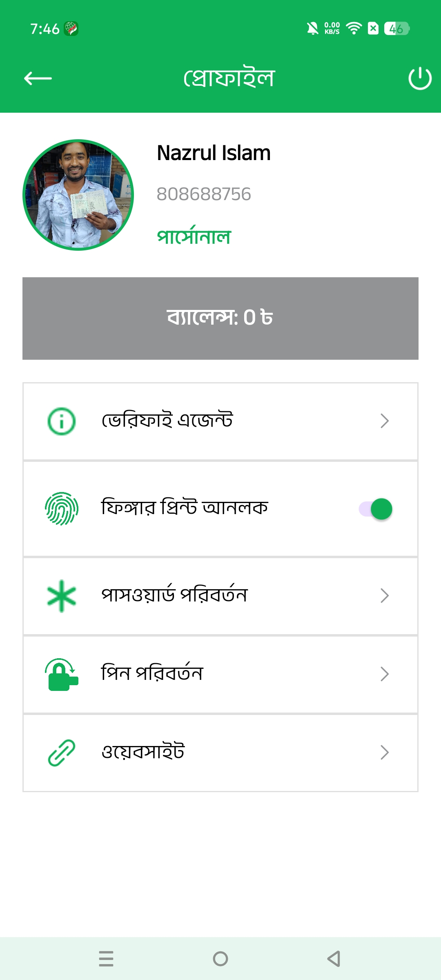The height and width of the screenshot is (980, 441).
Task: Toggle the ফিঙ্গার প্রিন্ট আনলক switch
Action: coord(376,509)
